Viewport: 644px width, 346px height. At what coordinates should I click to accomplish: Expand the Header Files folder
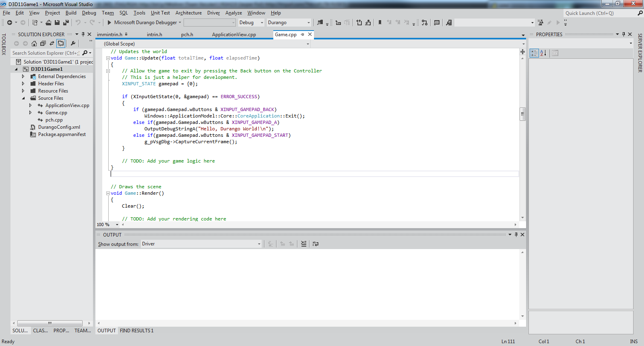(x=23, y=84)
